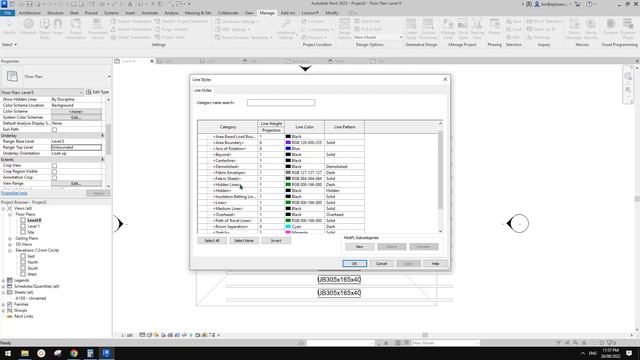This screenshot has height=360, width=640.
Task: Expand the Legends tree node
Action: 3,280
